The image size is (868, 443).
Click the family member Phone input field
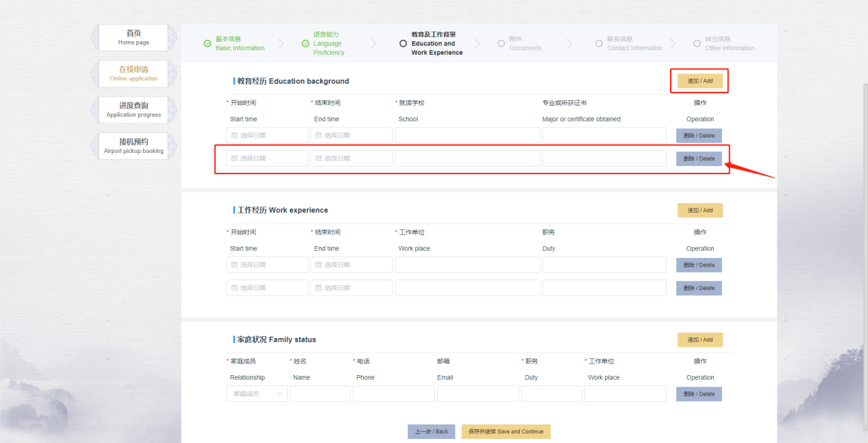[393, 394]
